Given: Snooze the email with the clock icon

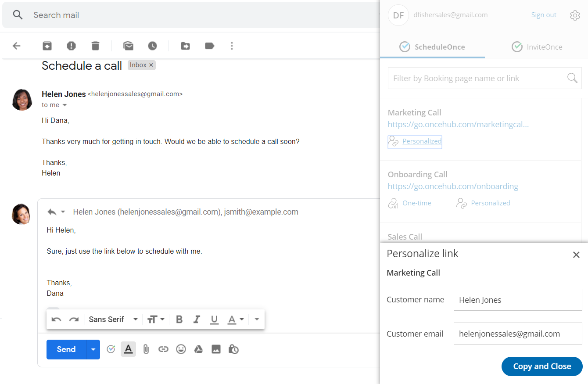Looking at the screenshot, I should [152, 46].
